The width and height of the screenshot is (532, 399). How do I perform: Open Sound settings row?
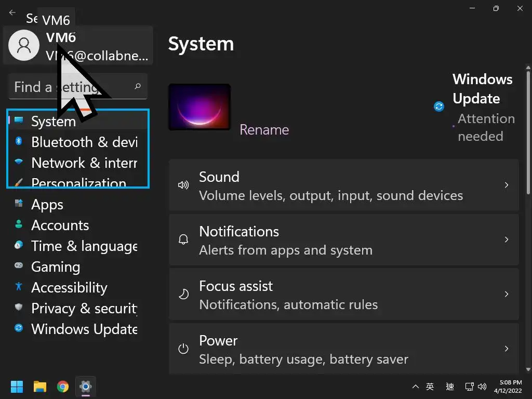[x=344, y=185]
